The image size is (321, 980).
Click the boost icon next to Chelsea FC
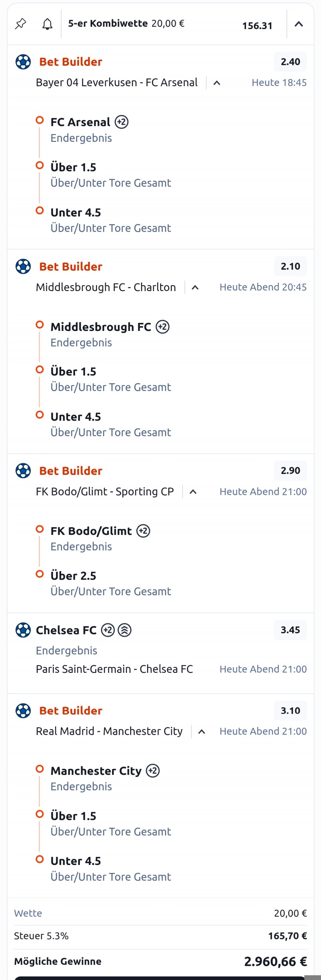click(x=125, y=630)
